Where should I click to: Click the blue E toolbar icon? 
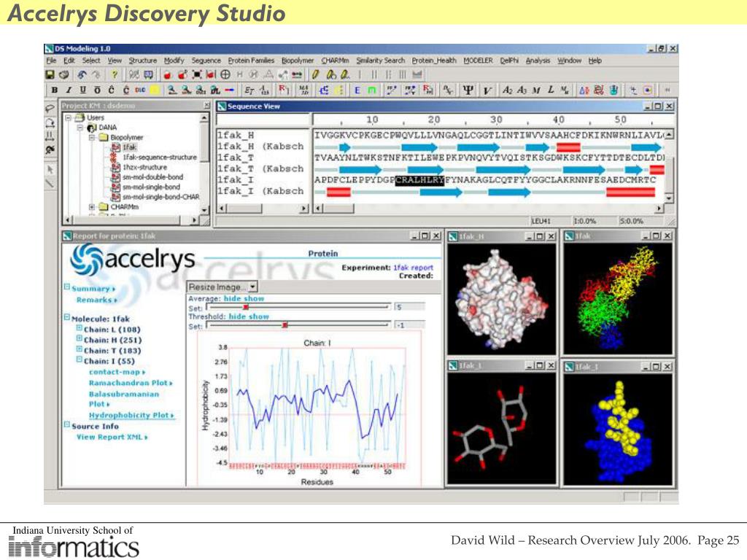point(357,90)
